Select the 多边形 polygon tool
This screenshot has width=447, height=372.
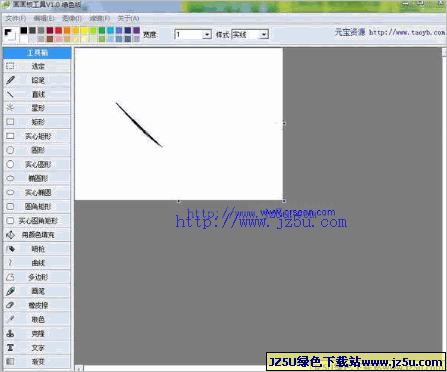(37, 277)
